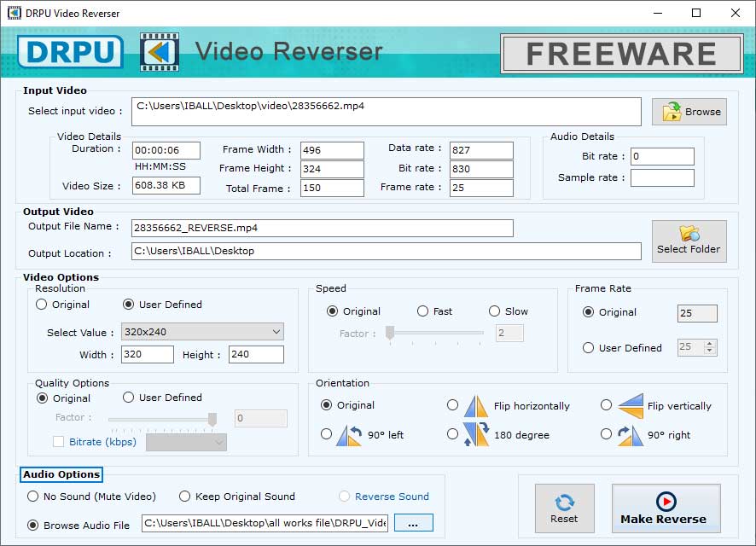Image resolution: width=756 pixels, height=546 pixels.
Task: Choose Original speed
Action: 332,311
